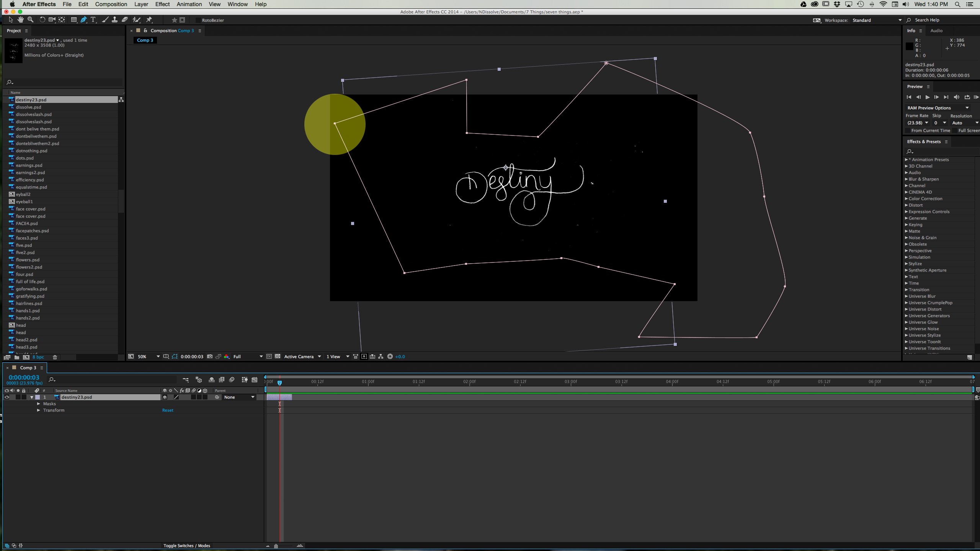Click the Reset button under Transform

168,410
